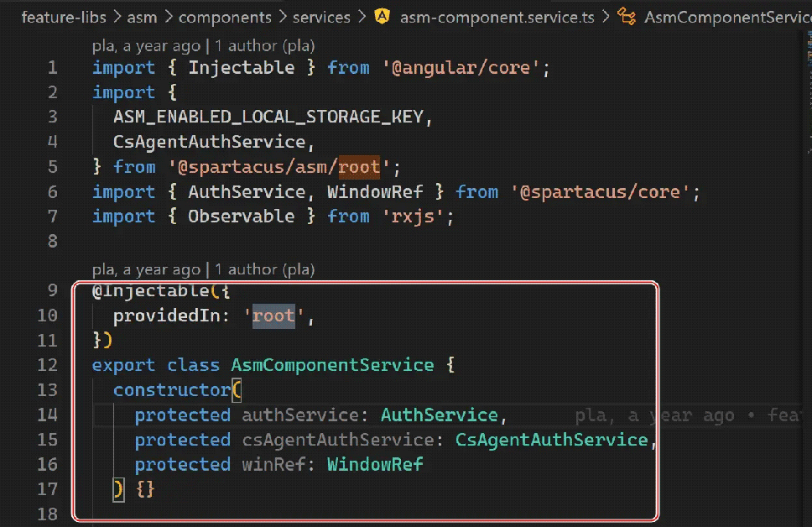
Task: Click the WindowRef type on line 16
Action: coord(375,465)
